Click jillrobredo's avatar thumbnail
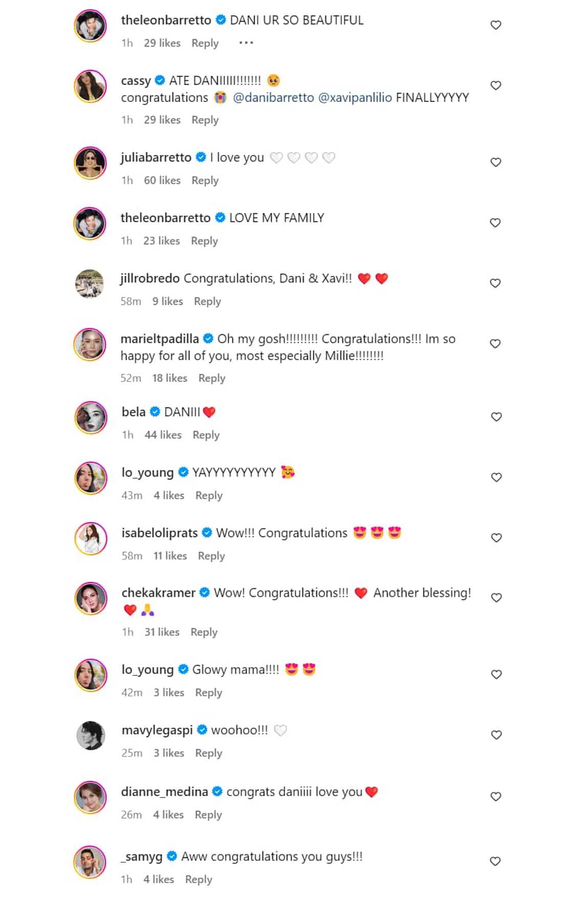The image size is (573, 924). 90,283
